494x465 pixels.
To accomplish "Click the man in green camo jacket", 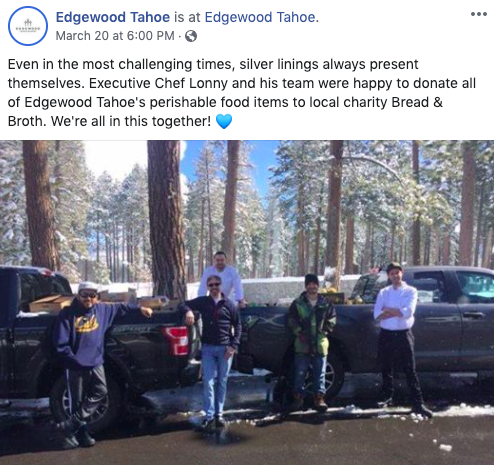I will tap(311, 342).
